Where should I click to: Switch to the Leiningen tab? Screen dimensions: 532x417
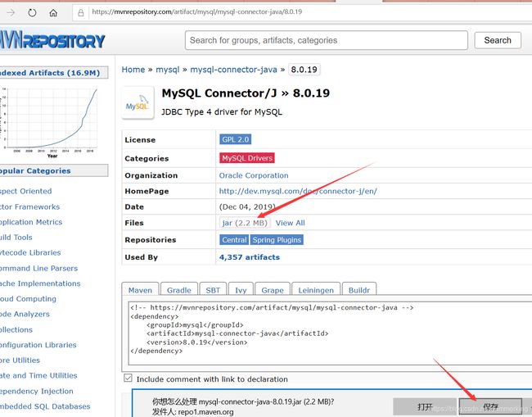coord(316,290)
